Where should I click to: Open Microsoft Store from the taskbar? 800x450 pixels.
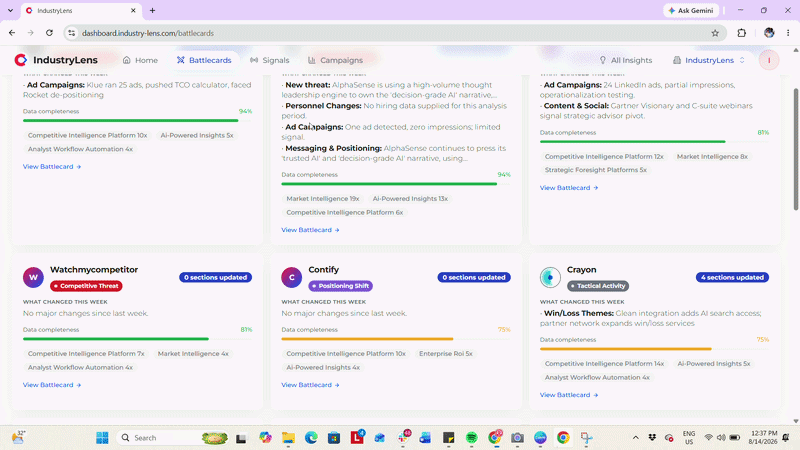[334, 438]
